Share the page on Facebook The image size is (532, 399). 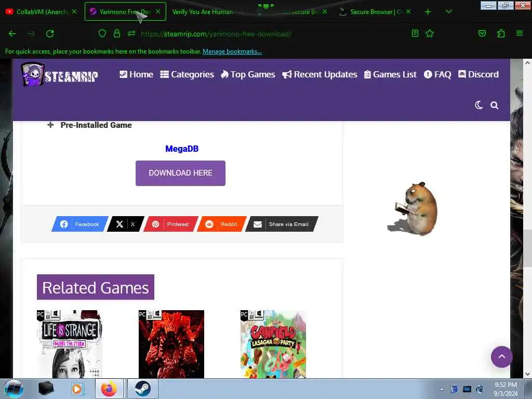click(80, 224)
